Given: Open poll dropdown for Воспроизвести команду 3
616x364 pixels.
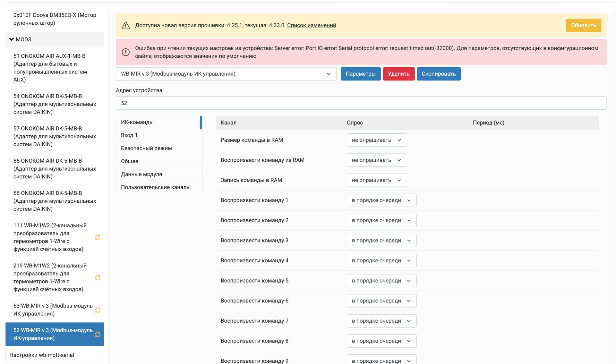Looking at the screenshot, I should 381,241.
